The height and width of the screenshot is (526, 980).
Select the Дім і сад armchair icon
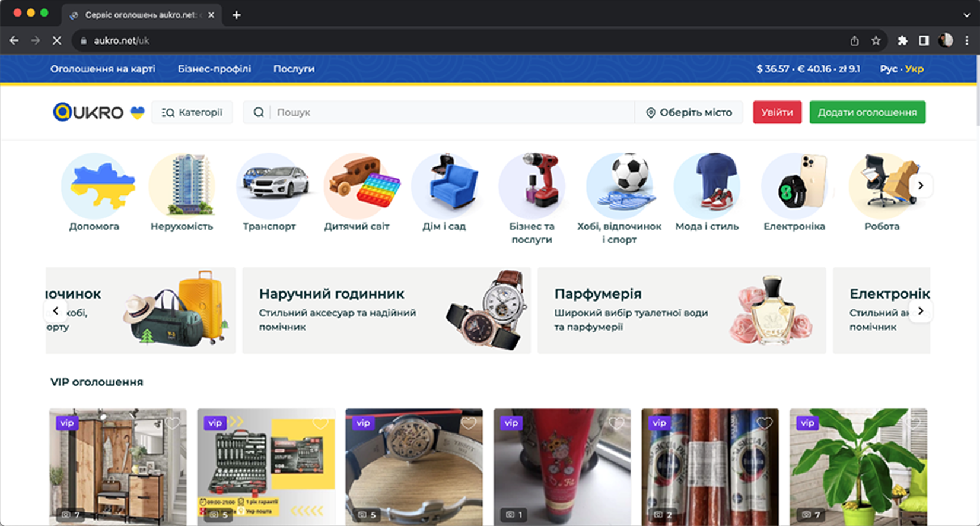click(x=444, y=185)
